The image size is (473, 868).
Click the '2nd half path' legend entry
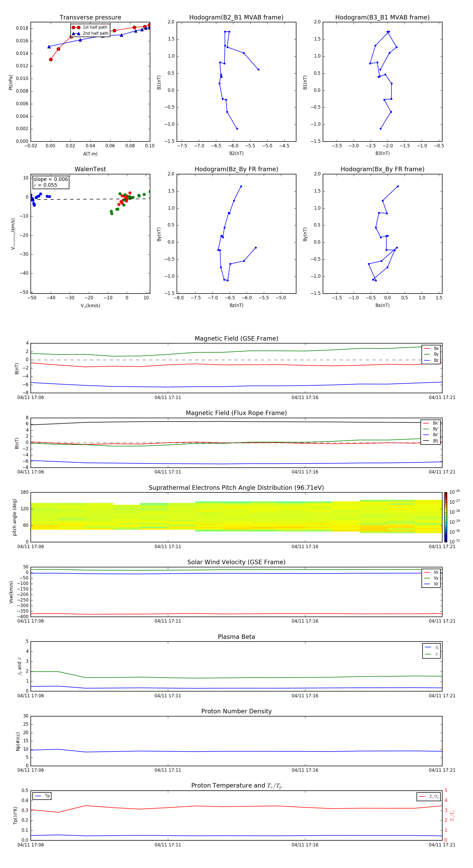point(90,33)
